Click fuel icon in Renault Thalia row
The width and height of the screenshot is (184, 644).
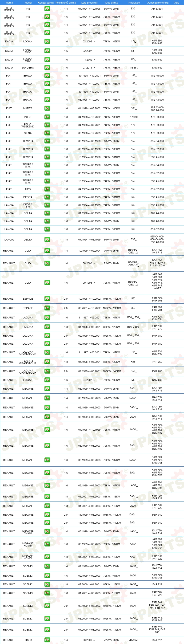[47, 640]
